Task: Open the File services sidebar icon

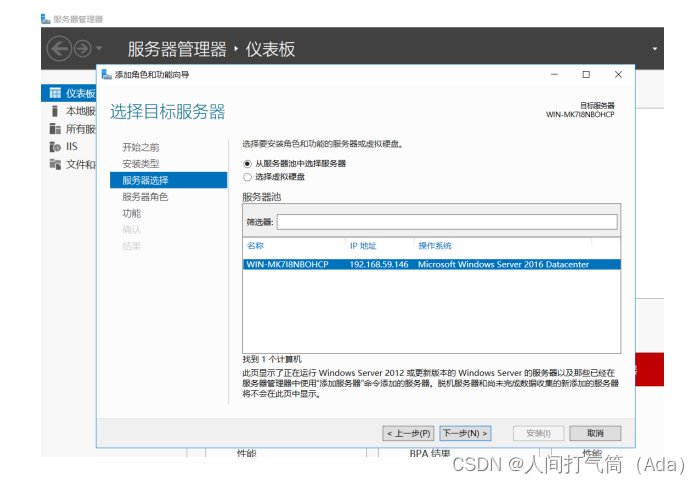Action: click(55, 164)
